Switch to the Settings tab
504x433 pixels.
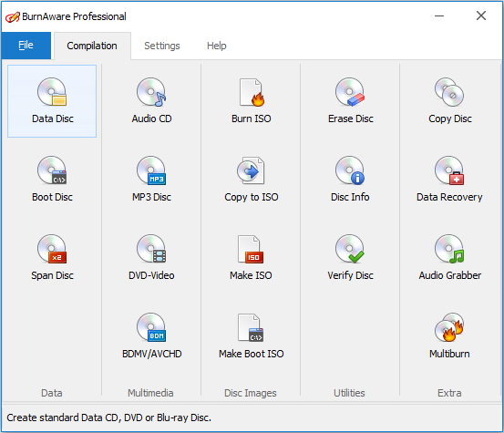(x=162, y=46)
